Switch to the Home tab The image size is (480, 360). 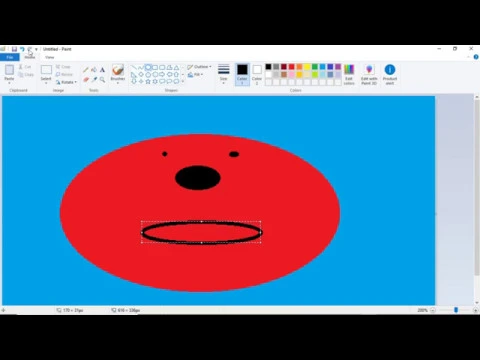[30, 57]
